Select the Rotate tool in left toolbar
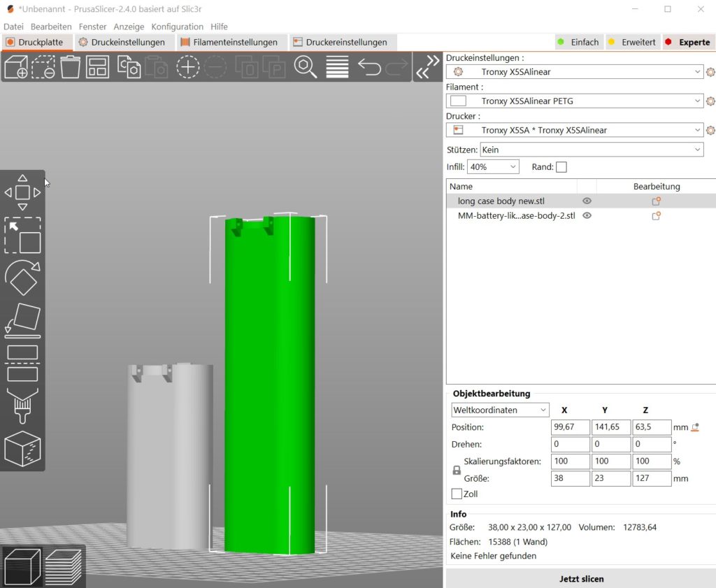The width and height of the screenshot is (716, 588). (22, 277)
